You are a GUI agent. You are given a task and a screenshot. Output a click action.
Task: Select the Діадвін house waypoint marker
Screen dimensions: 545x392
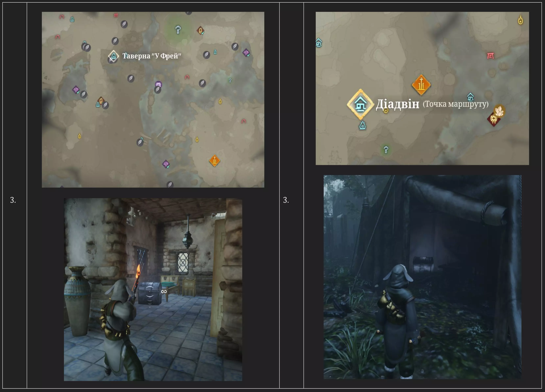coord(360,104)
